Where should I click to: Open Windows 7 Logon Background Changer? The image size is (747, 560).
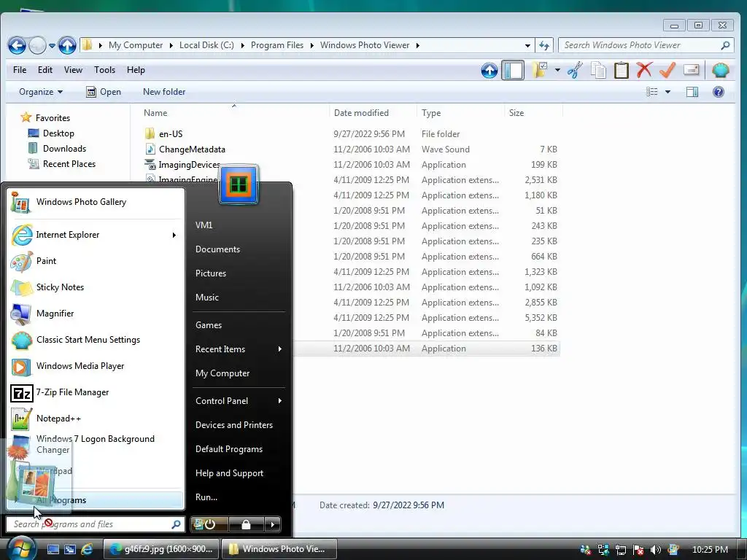[x=94, y=444]
